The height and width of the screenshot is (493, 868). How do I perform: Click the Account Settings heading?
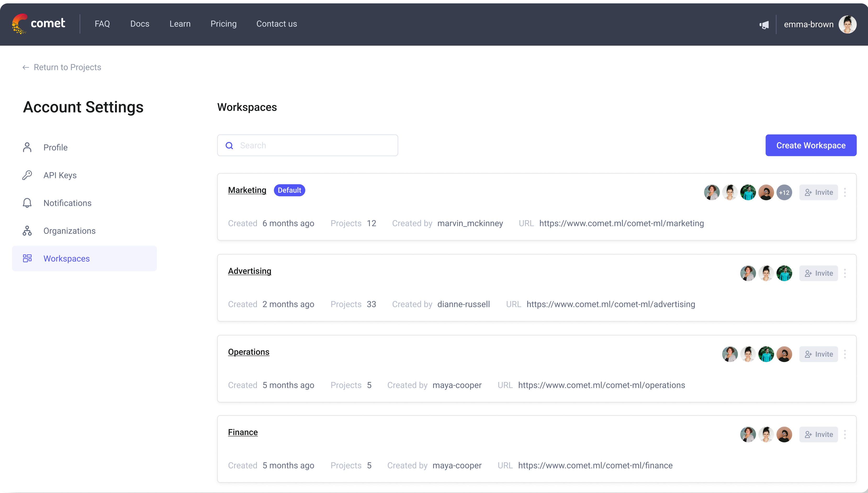point(83,107)
